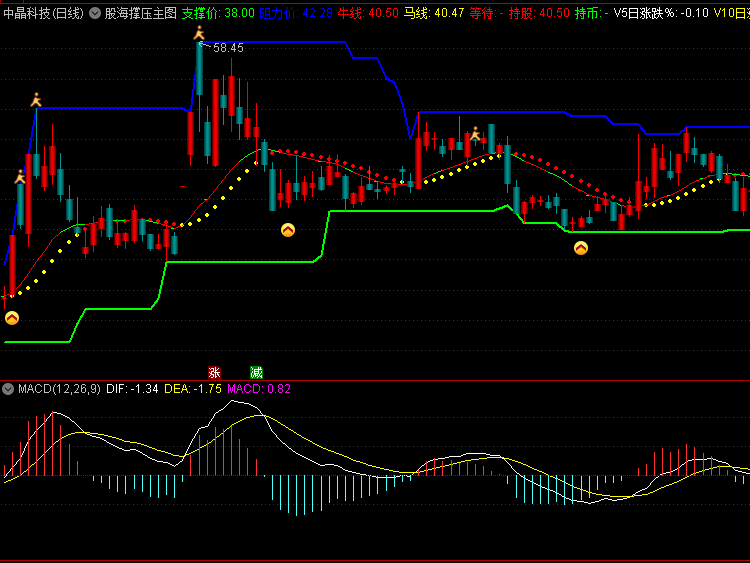Select the V5日涨跌%: -0.10 readout

coord(661,13)
